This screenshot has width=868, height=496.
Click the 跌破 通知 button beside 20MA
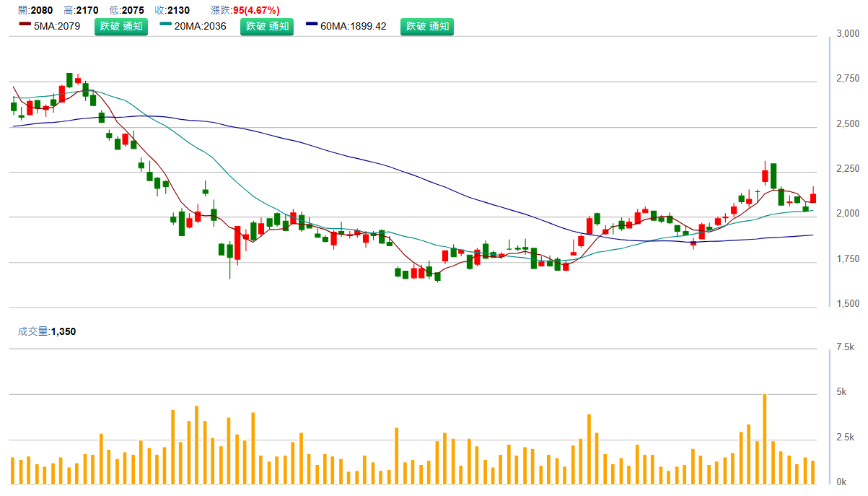[x=266, y=27]
